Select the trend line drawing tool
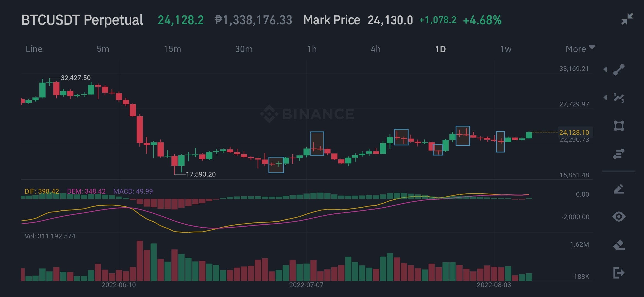The image size is (644, 297). (x=619, y=70)
